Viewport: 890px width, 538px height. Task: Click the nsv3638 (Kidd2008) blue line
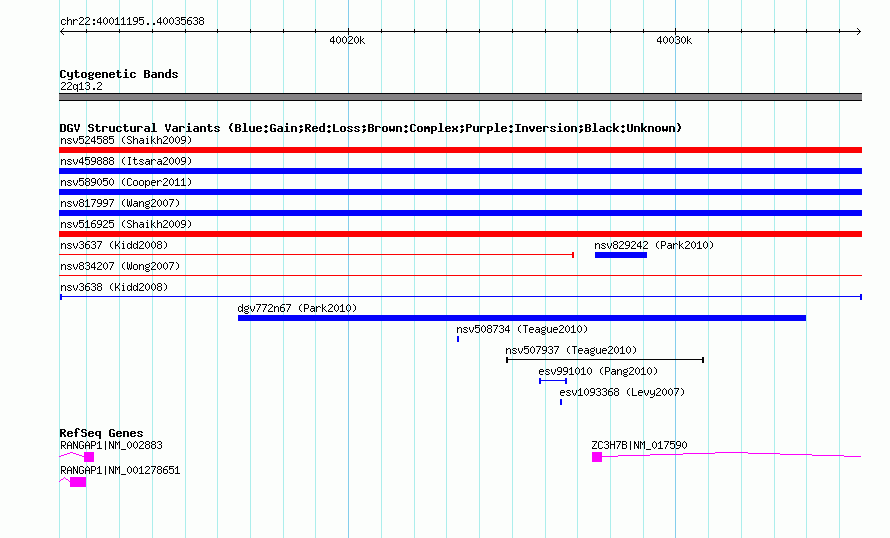pyautogui.click(x=460, y=297)
